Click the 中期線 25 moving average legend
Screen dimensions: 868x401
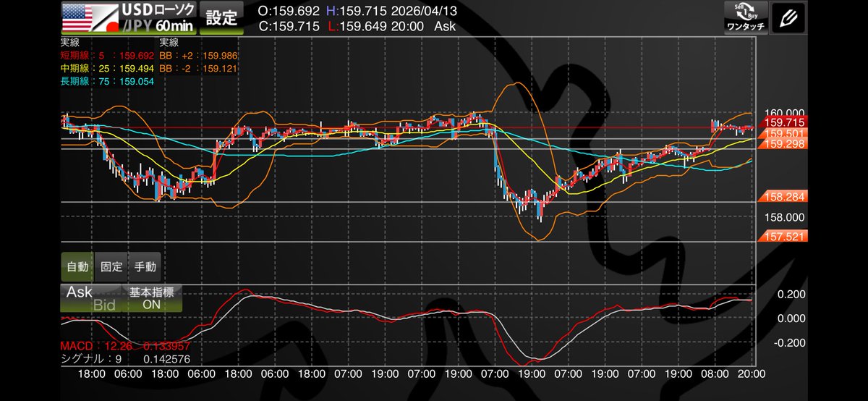point(107,69)
